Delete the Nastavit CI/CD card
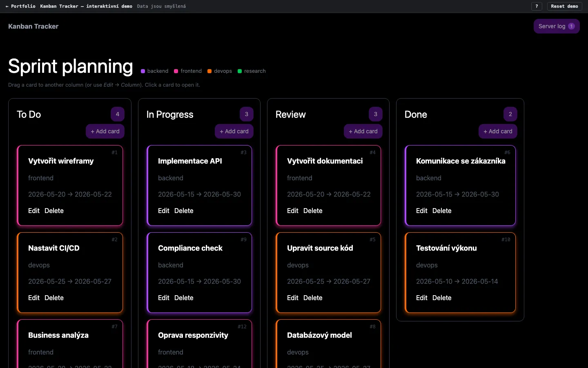The image size is (588, 368). (x=54, y=298)
